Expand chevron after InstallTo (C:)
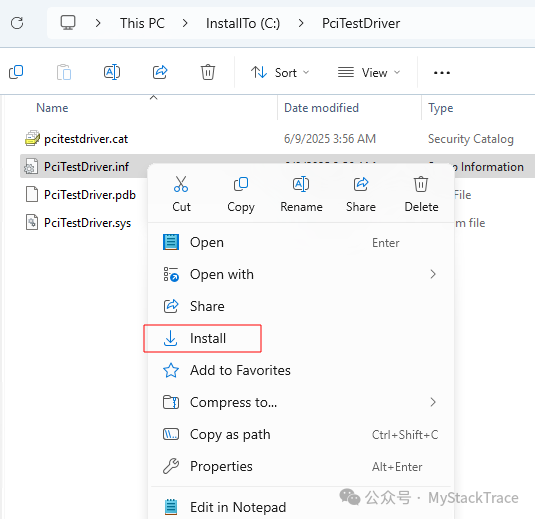The height and width of the screenshot is (519, 535). tap(301, 23)
